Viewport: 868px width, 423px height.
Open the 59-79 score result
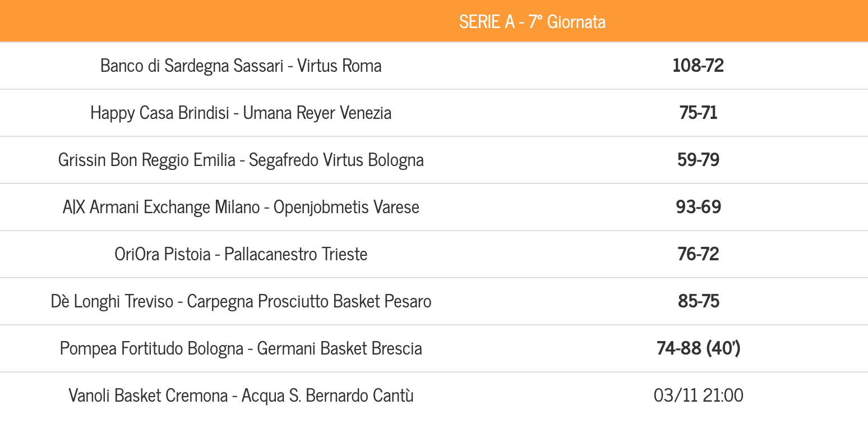point(698,160)
